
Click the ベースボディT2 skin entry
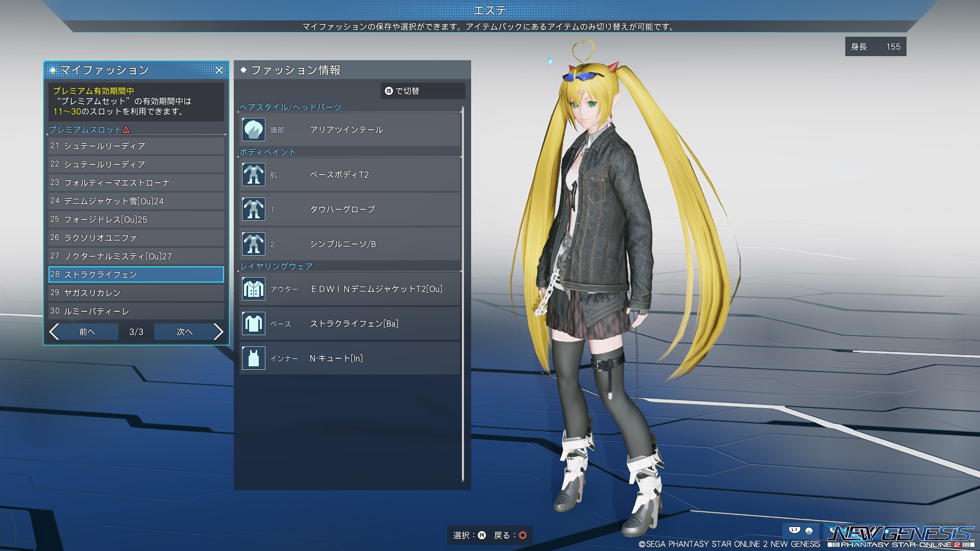pyautogui.click(x=350, y=174)
